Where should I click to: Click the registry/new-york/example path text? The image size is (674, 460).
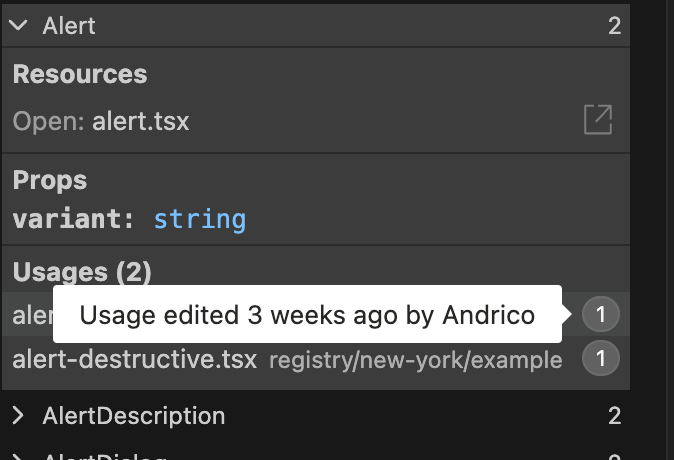tap(415, 360)
